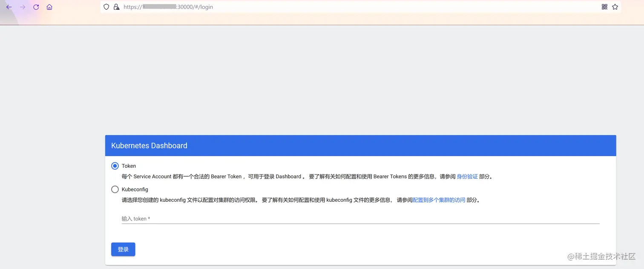Image resolution: width=644 pixels, height=269 pixels.
Task: Click the forward navigation arrow
Action: (23, 7)
